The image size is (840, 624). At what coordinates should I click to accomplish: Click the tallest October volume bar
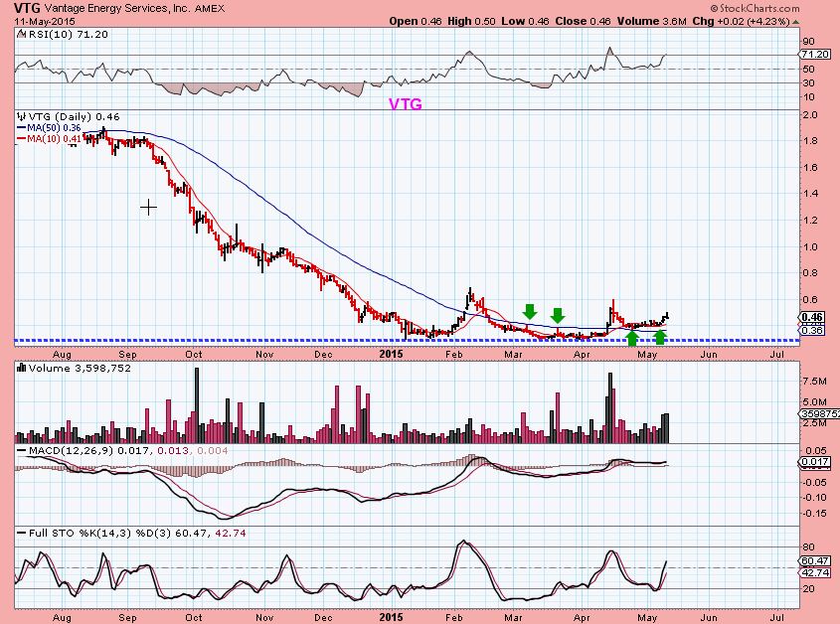(197, 405)
